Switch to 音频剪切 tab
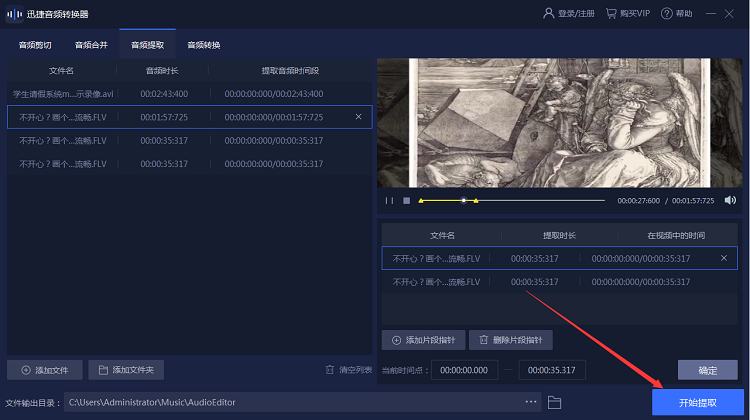 click(x=35, y=45)
